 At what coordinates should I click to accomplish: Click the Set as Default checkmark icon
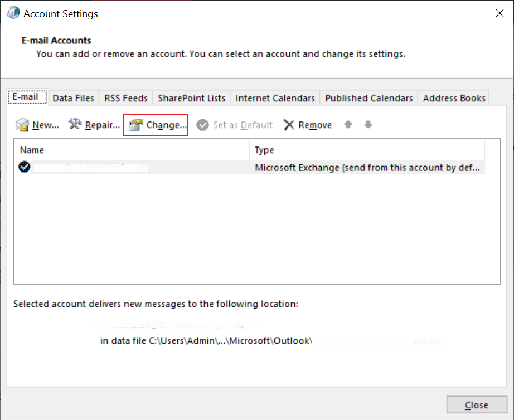(202, 125)
